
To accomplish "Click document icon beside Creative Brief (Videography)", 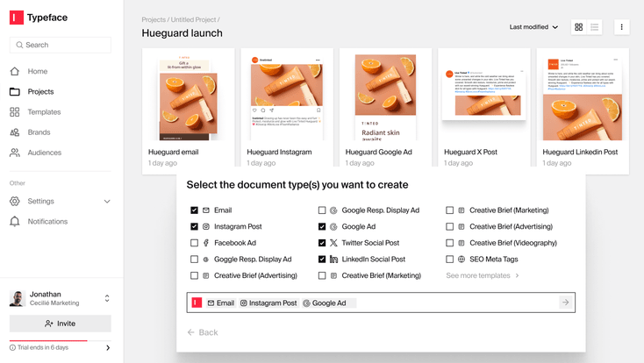I will click(x=462, y=243).
